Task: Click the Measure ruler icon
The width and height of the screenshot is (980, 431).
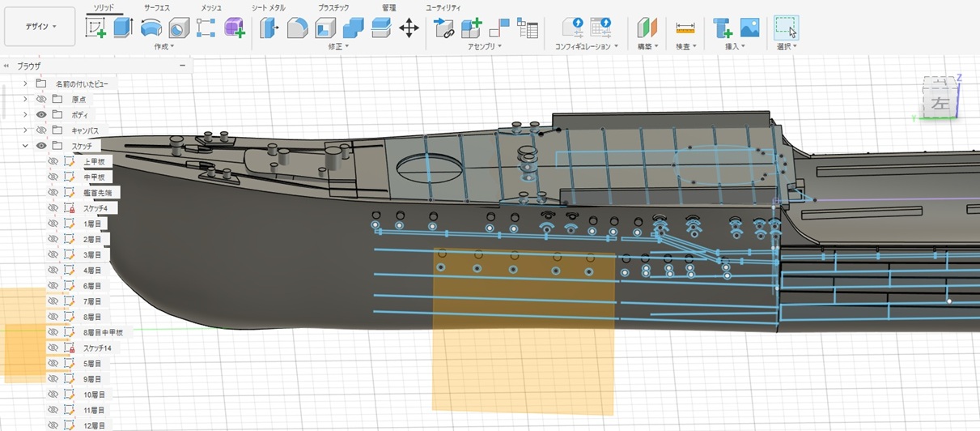Action: 685,28
